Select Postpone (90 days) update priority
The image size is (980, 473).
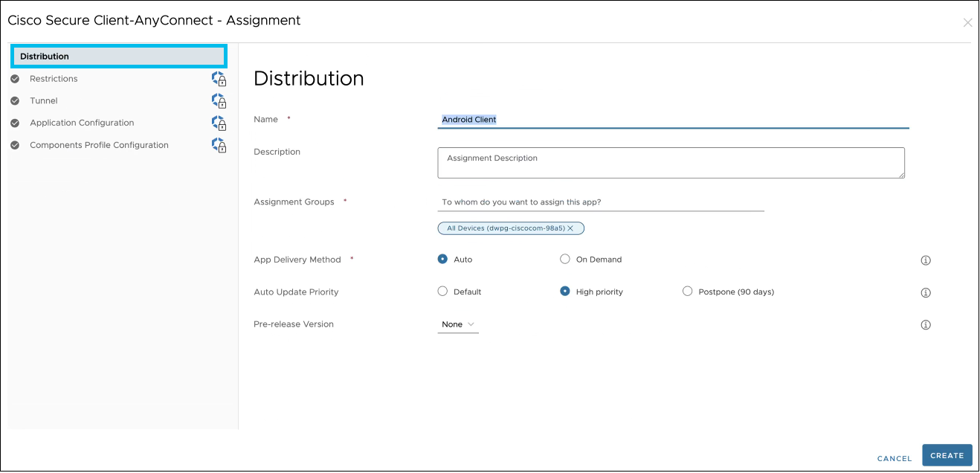click(x=687, y=292)
